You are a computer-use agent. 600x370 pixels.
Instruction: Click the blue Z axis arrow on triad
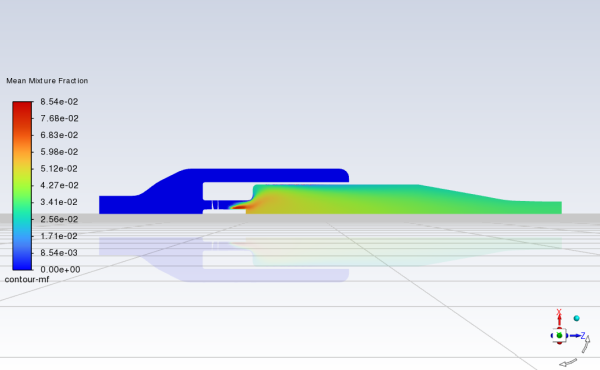coord(575,336)
